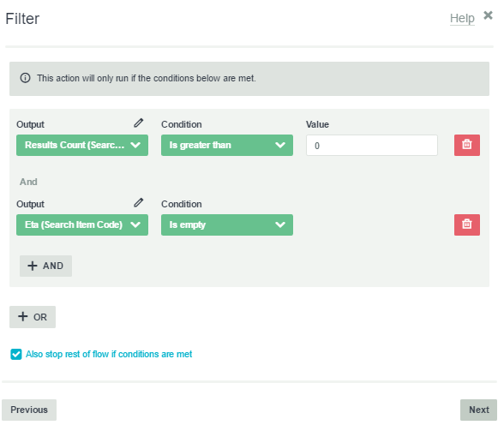This screenshot has height=425, width=504.
Task: Click the plus icon on AND button
Action: (x=33, y=266)
